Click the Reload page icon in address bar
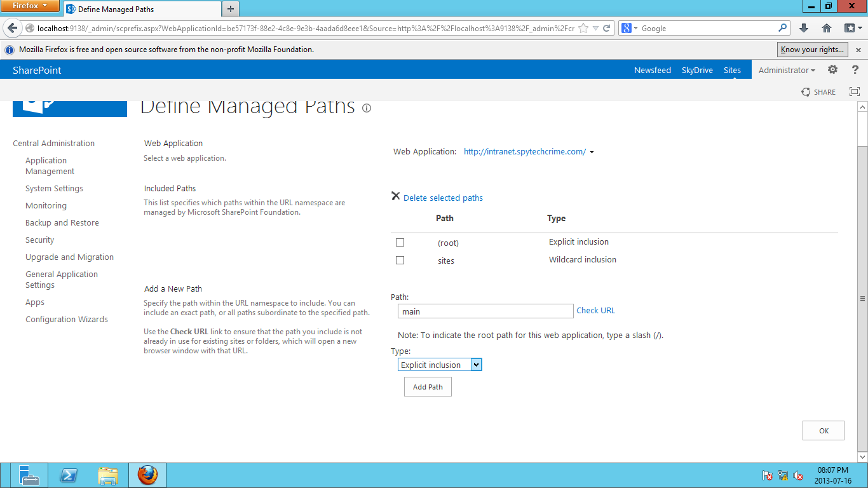The image size is (868, 488). tap(606, 28)
